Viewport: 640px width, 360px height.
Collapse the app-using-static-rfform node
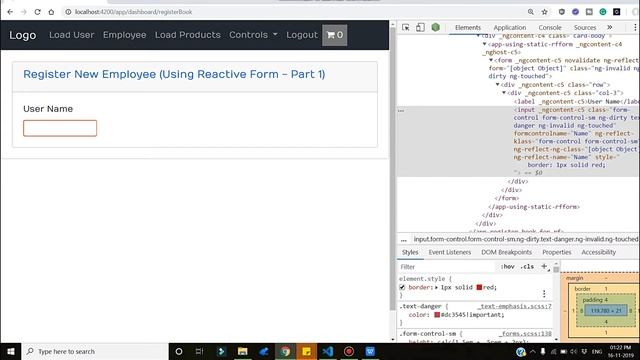[484, 44]
